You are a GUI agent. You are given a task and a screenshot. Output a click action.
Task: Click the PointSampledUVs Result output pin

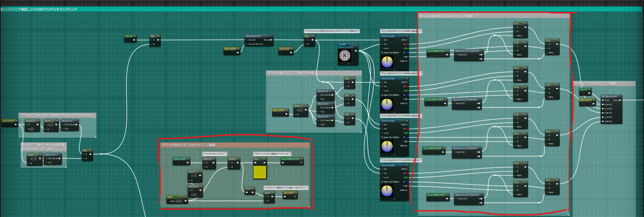tap(271, 40)
